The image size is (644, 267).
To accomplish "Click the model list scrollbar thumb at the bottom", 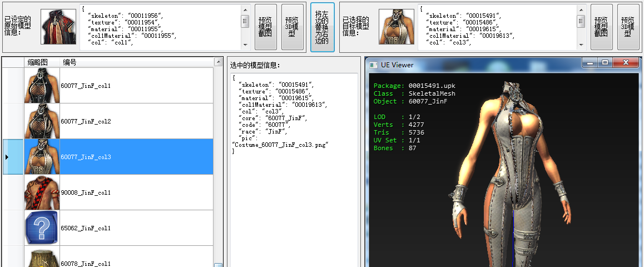I will tap(219, 265).
